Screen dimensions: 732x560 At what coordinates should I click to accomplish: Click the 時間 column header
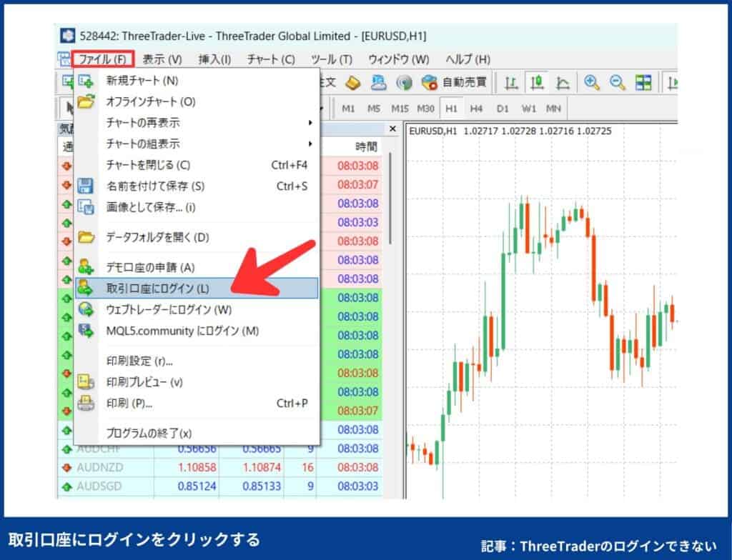point(366,147)
